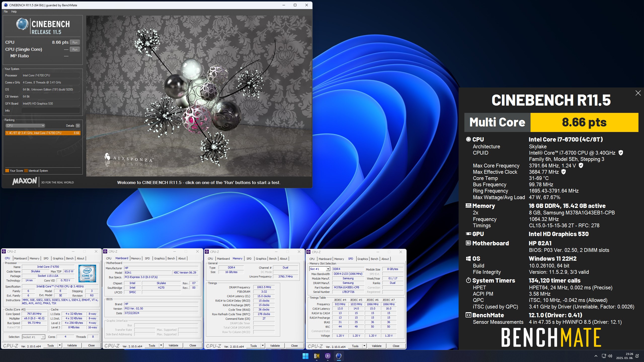This screenshot has width=644, height=362.
Task: Switch to Memory tab in SPD CPU-Z window
Action: pos(339,259)
